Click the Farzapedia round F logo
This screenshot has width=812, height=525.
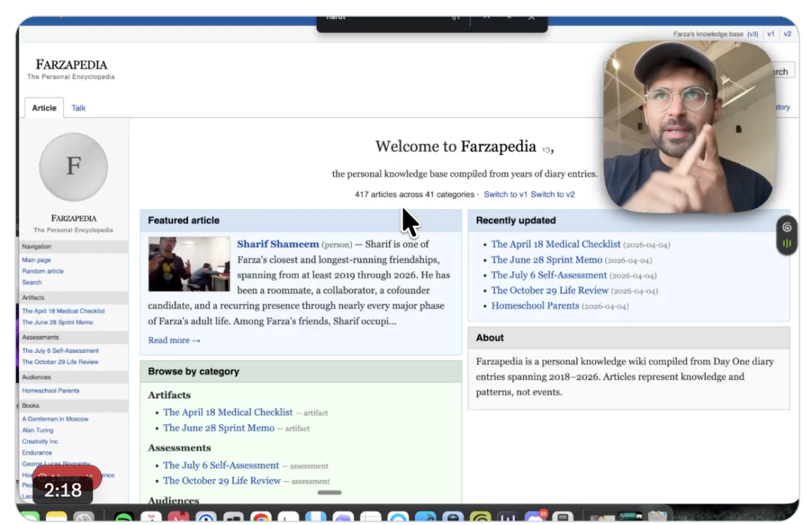tap(73, 167)
